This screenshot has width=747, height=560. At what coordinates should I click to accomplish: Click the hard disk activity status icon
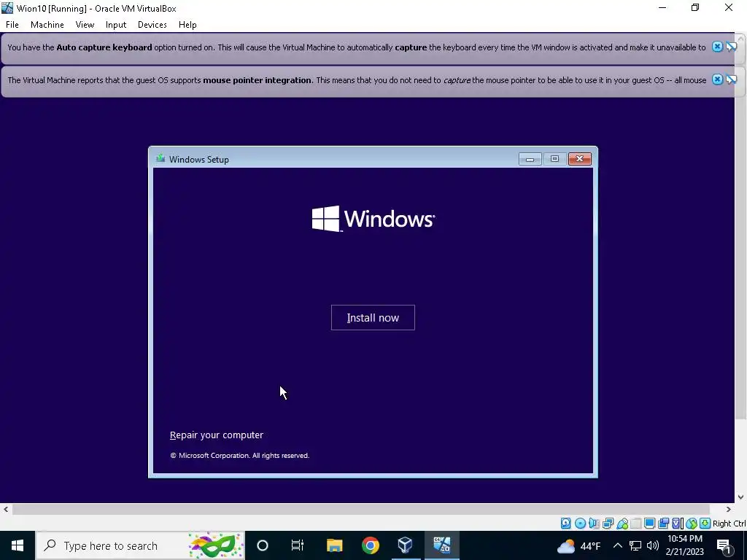tap(565, 524)
